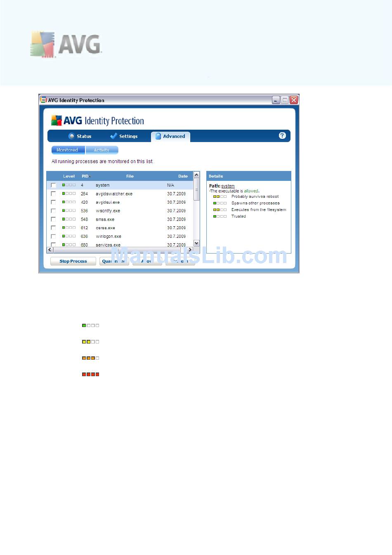Click the level indicator for winlogon.exe
The width and height of the screenshot is (392, 555).
(69, 236)
